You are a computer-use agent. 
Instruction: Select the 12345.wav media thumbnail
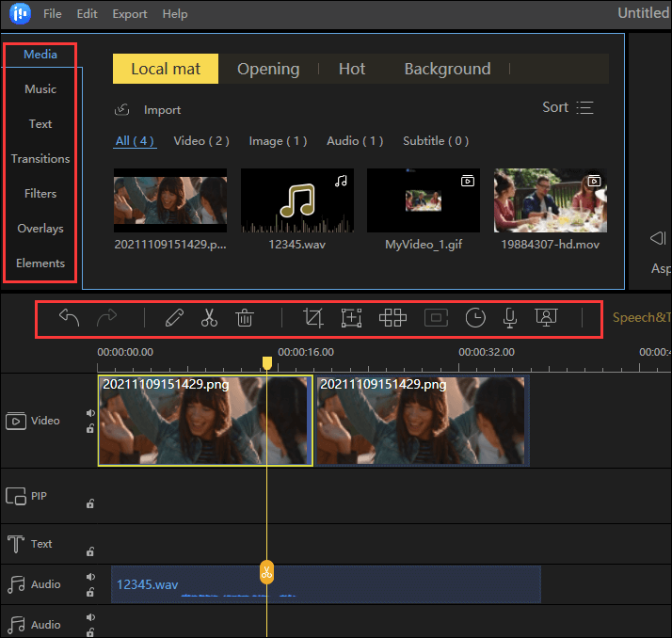[296, 200]
